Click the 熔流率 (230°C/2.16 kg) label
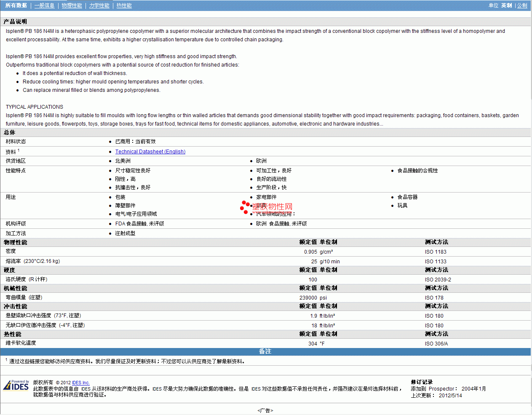 click(33, 261)
